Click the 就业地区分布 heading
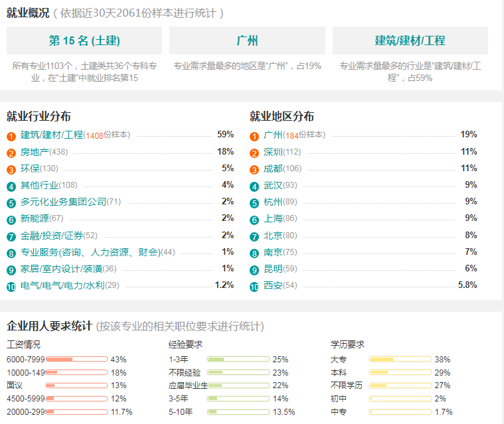 [282, 116]
